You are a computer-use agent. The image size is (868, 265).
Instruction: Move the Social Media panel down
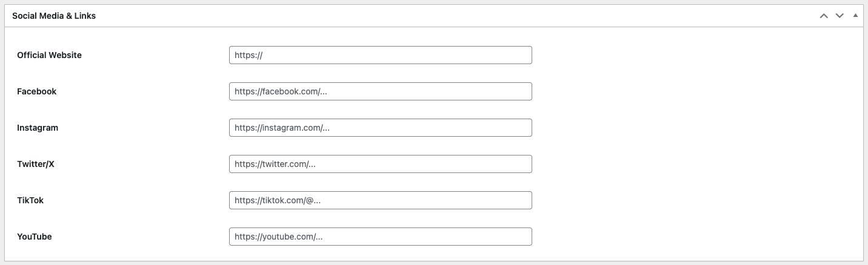click(x=840, y=16)
